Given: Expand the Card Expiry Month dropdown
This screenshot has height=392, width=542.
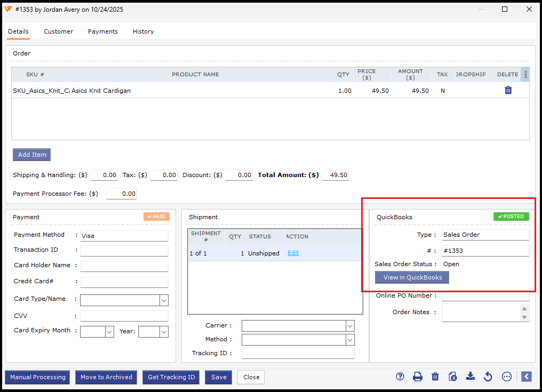Looking at the screenshot, I should tap(109, 332).
